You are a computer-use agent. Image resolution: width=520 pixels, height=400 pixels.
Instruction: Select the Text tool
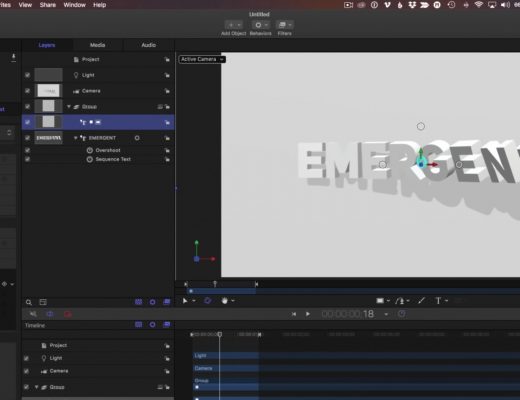438,301
